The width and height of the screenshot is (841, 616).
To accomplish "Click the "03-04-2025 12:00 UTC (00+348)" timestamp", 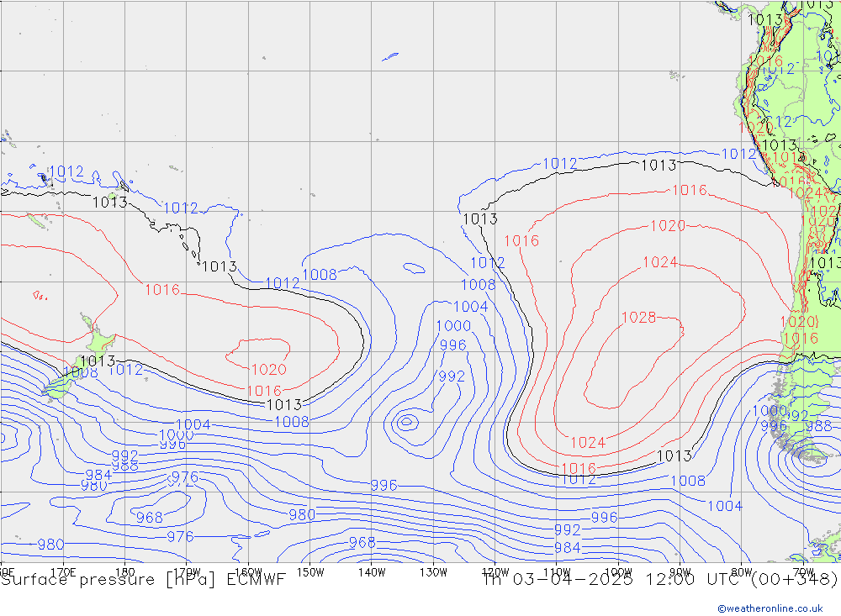I will pyautogui.click(x=674, y=580).
